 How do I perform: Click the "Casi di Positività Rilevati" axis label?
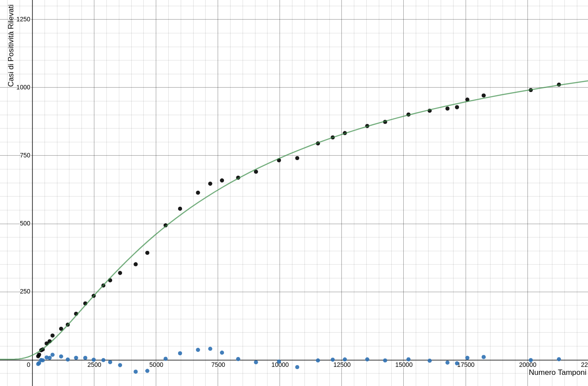11,46
